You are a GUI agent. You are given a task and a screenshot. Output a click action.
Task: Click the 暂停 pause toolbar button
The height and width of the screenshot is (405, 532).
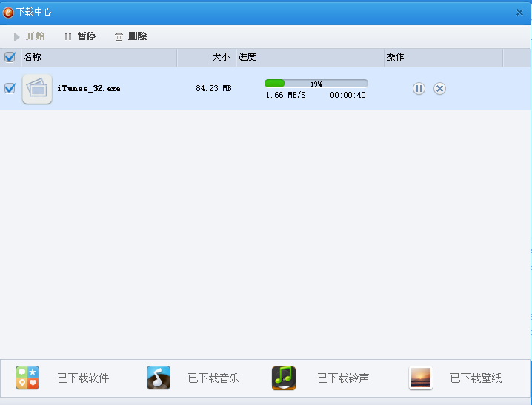point(80,36)
